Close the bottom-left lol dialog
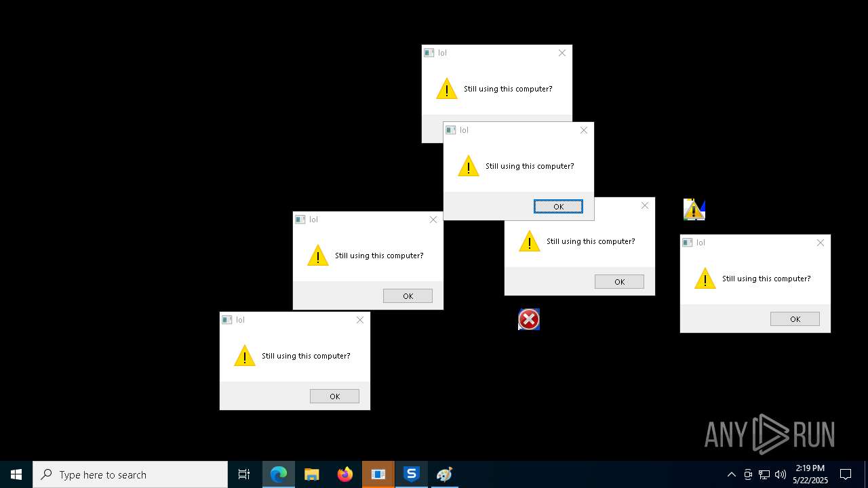 (x=360, y=320)
